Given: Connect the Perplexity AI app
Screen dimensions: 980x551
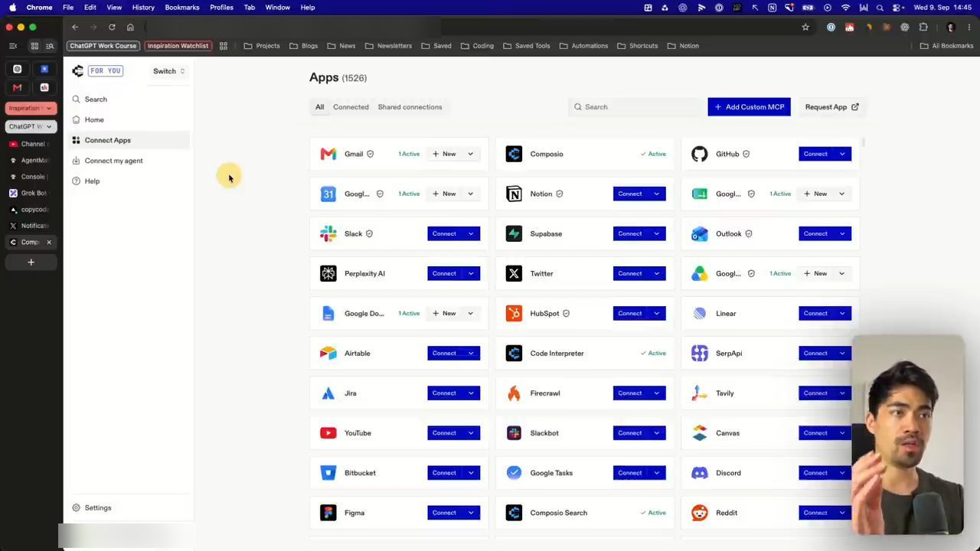Looking at the screenshot, I should 445,273.
